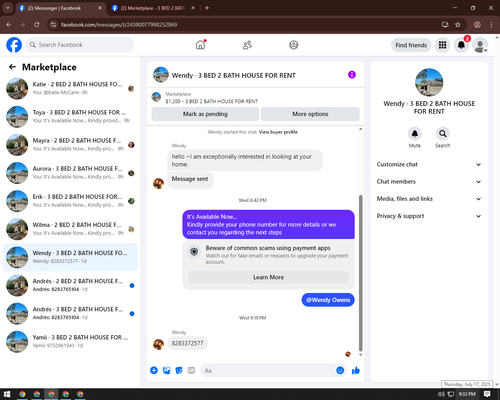Image resolution: width=500 pixels, height=400 pixels.
Task: Open the account profile avatar menu
Action: [x=480, y=45]
